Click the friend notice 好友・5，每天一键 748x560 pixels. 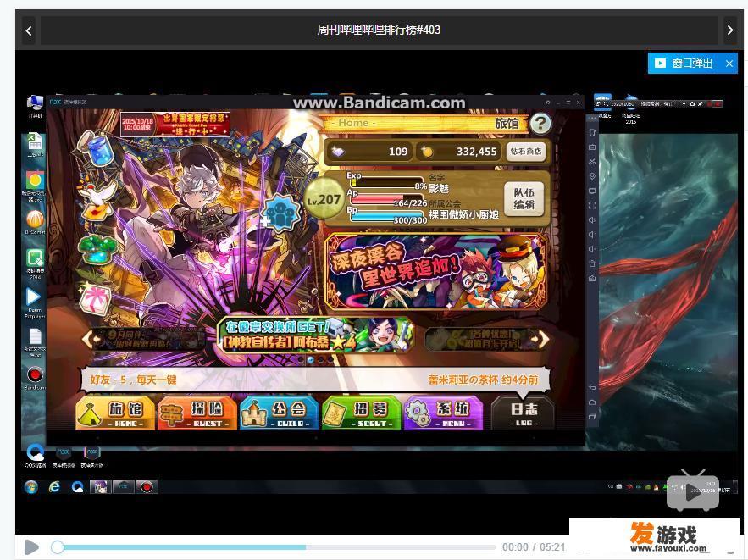[x=133, y=380]
